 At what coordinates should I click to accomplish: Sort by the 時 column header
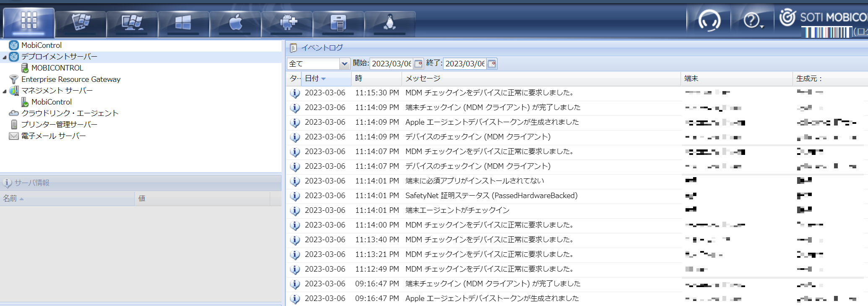click(x=376, y=78)
